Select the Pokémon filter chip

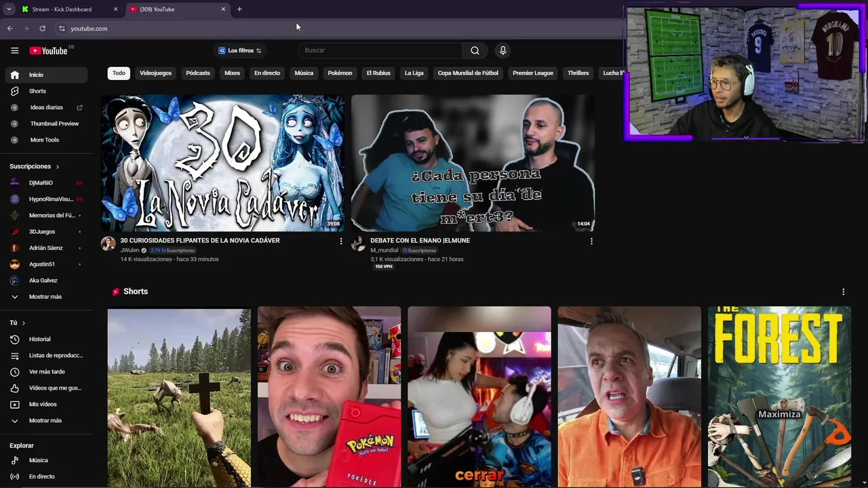tap(340, 73)
